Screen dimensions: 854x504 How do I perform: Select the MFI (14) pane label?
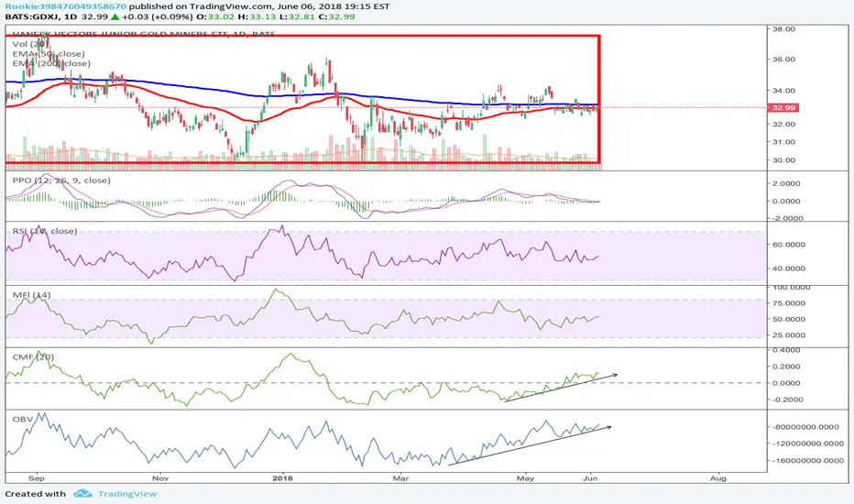(x=31, y=295)
